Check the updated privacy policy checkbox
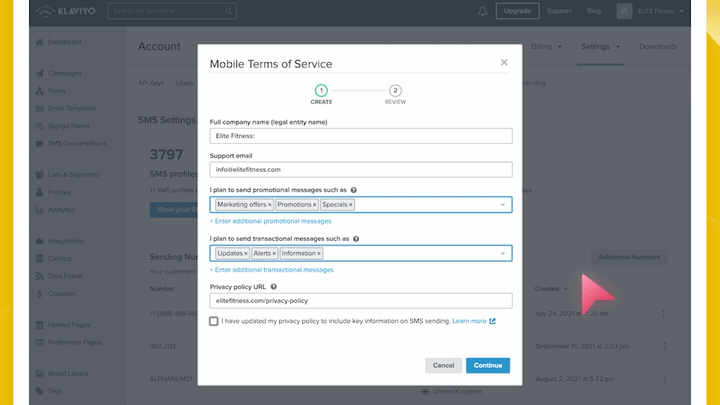The image size is (720, 405). 214,321
